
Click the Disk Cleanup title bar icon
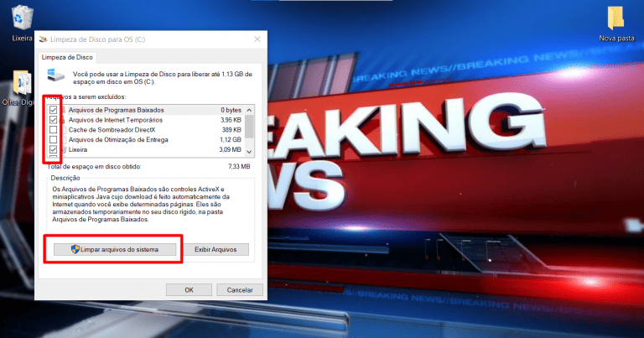tap(42, 39)
